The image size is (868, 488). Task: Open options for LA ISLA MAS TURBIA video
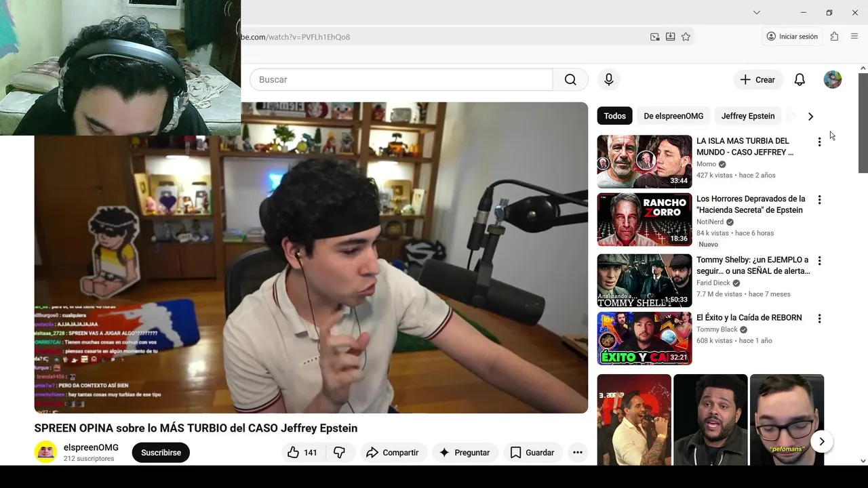819,142
